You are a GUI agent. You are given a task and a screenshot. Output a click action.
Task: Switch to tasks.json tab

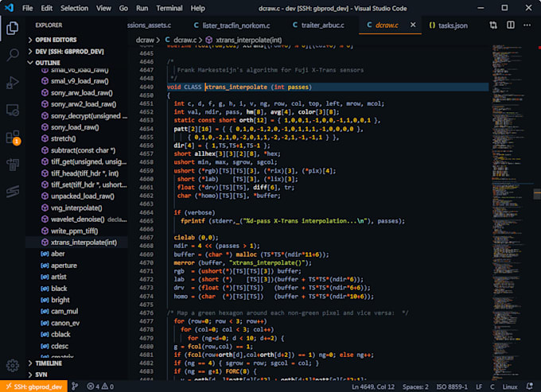pos(448,25)
